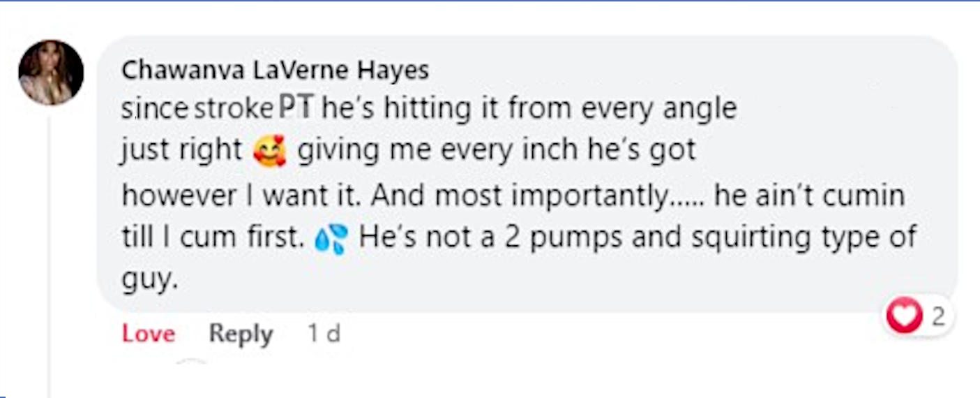View the reaction count of 2
980x398 pixels.
[x=938, y=316]
